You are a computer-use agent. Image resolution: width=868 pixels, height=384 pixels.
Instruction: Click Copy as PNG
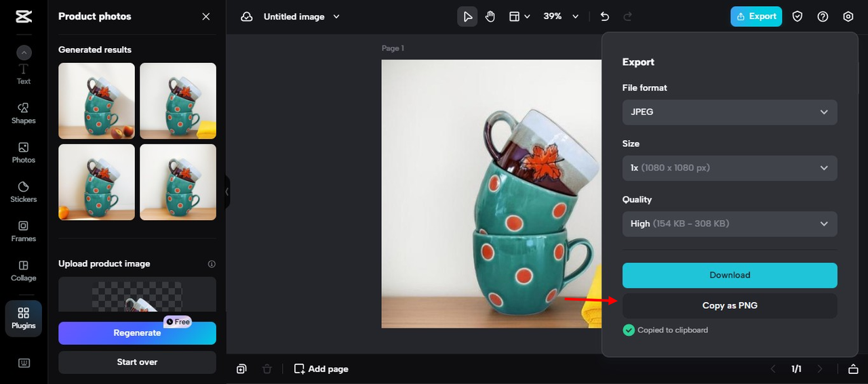coord(730,305)
